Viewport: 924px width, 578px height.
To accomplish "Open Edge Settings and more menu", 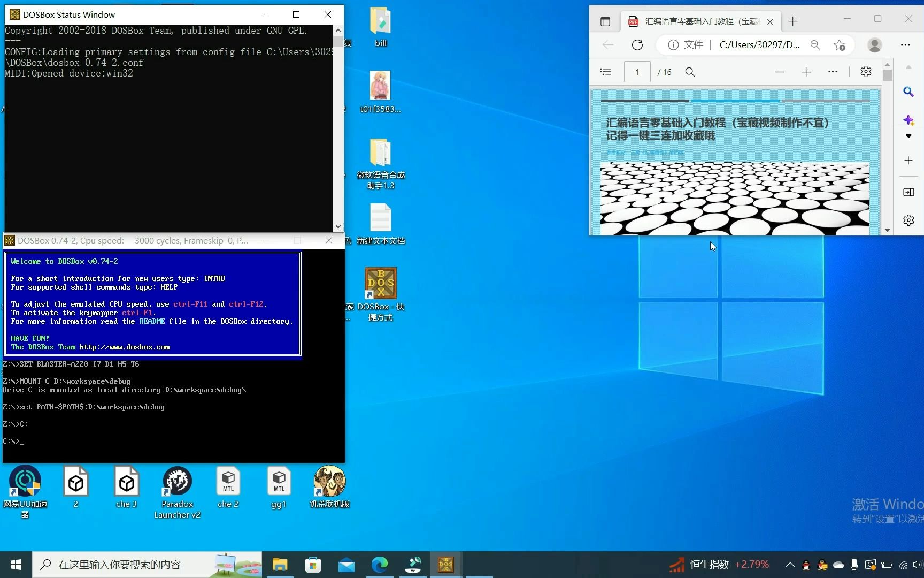I will (905, 45).
